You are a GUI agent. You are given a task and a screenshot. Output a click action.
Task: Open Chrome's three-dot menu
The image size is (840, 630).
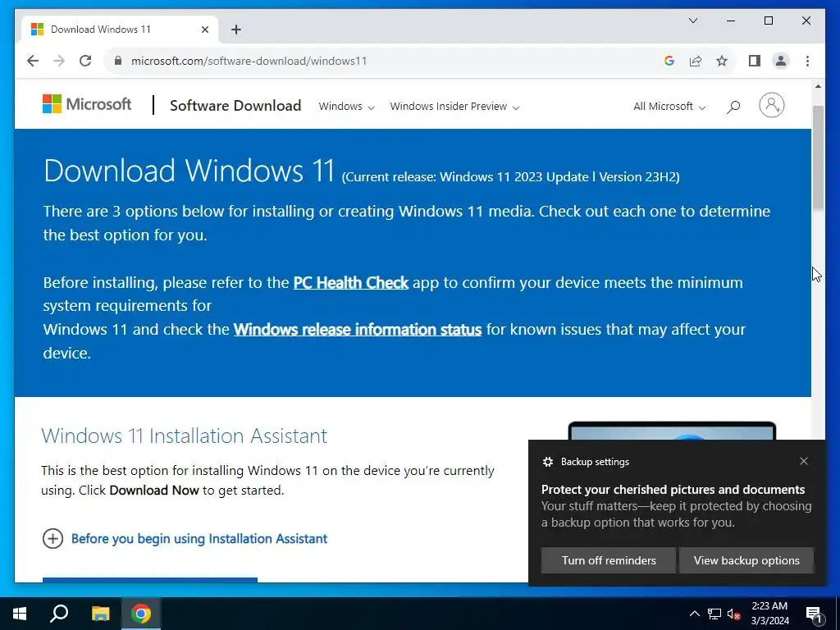[807, 61]
